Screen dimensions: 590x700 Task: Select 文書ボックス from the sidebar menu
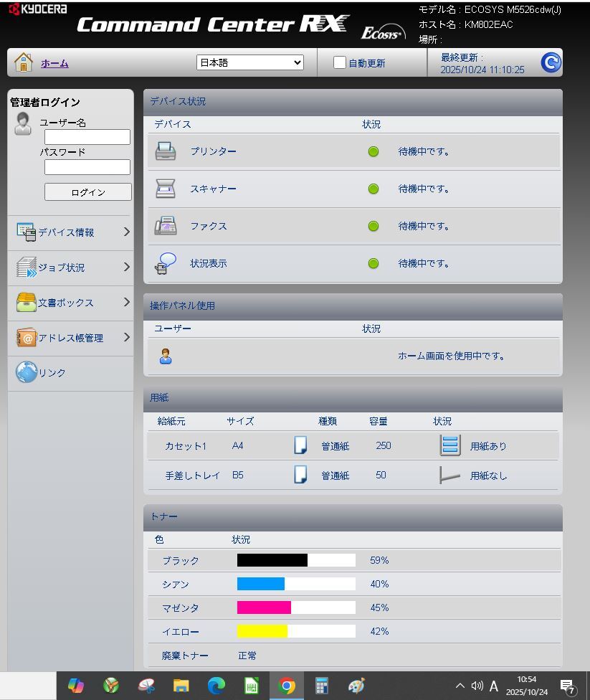pyautogui.click(x=65, y=302)
